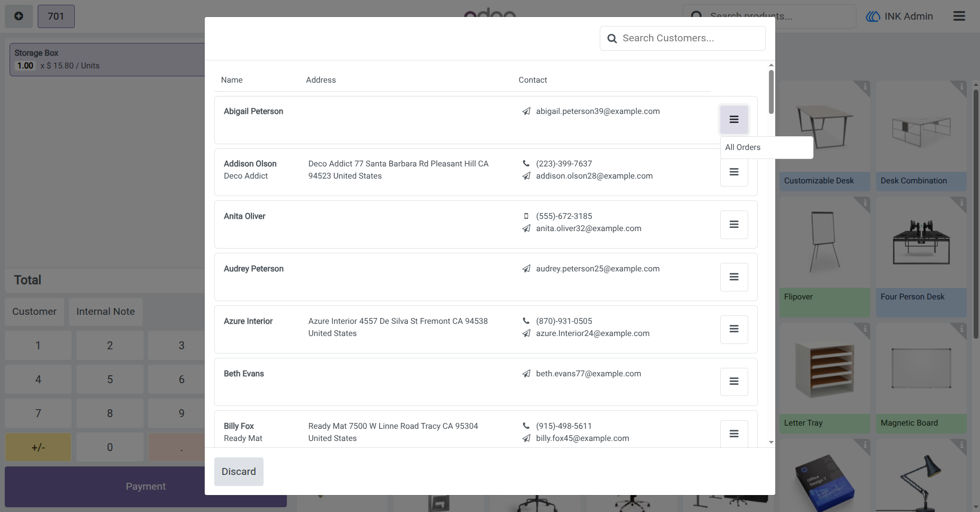
Task: Discard the customer selection dialog
Action: pyautogui.click(x=239, y=472)
